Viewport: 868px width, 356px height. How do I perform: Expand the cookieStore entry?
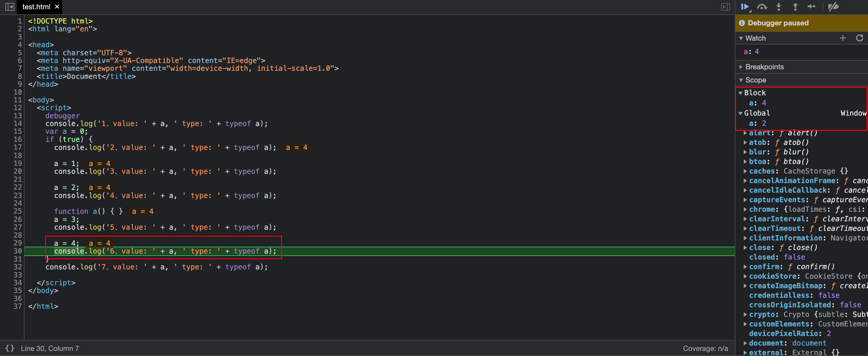point(745,276)
